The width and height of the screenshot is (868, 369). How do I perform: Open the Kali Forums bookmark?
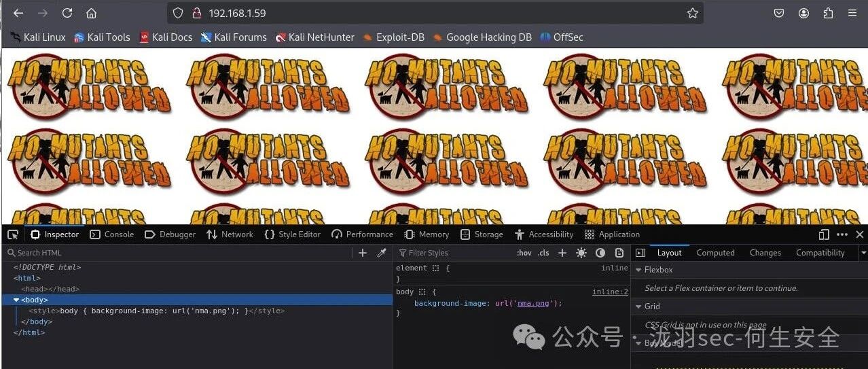pos(234,37)
